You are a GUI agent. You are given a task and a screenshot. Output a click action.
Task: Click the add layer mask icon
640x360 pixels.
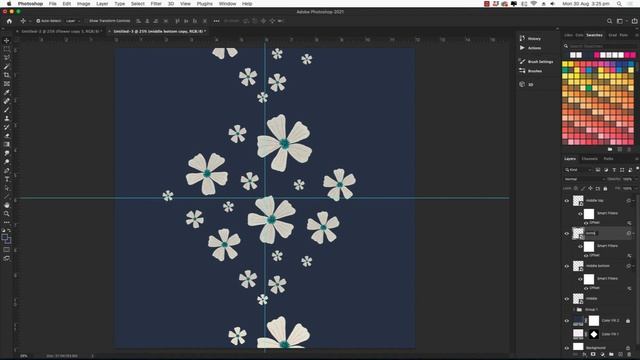point(593,354)
